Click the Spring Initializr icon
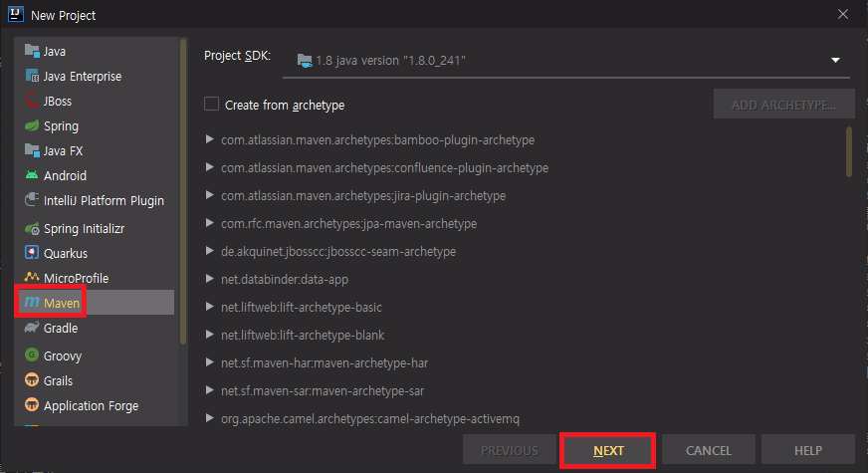This screenshot has height=473, width=868. pos(32,228)
